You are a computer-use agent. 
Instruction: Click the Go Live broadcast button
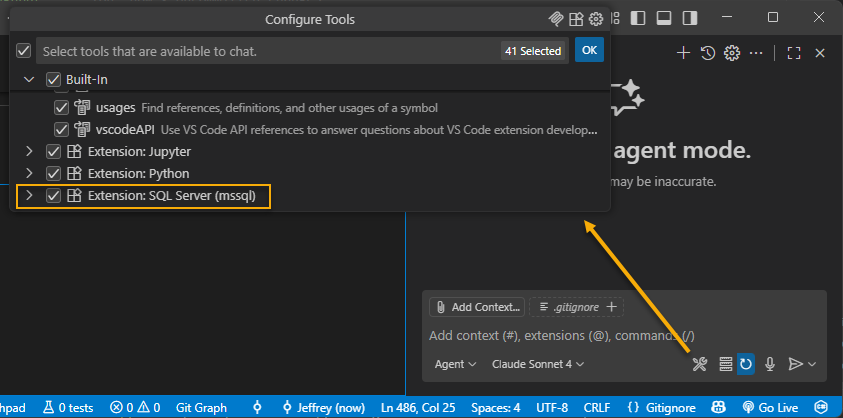tap(769, 408)
